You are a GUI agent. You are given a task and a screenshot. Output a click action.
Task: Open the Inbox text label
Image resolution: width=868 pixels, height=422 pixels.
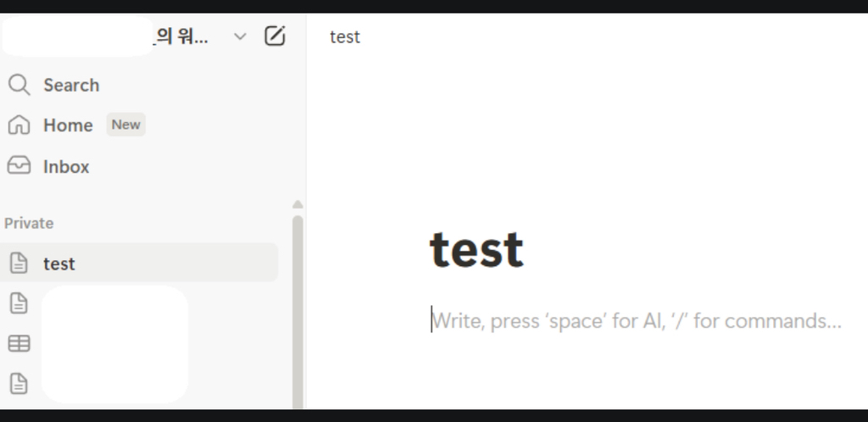pos(66,167)
